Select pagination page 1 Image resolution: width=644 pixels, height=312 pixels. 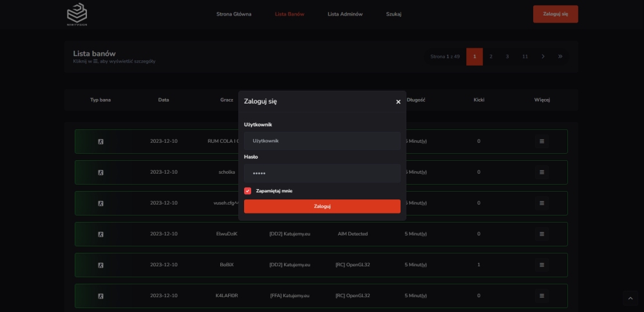[x=475, y=57]
